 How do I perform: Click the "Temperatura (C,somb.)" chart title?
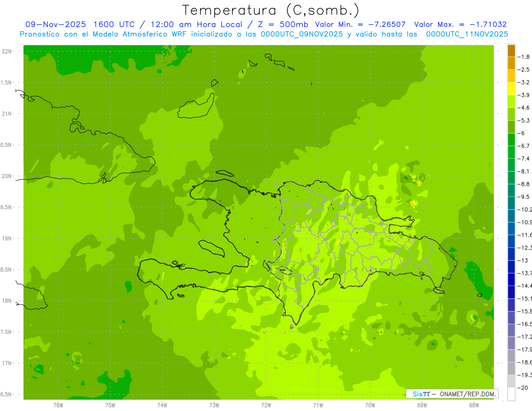coord(271,10)
